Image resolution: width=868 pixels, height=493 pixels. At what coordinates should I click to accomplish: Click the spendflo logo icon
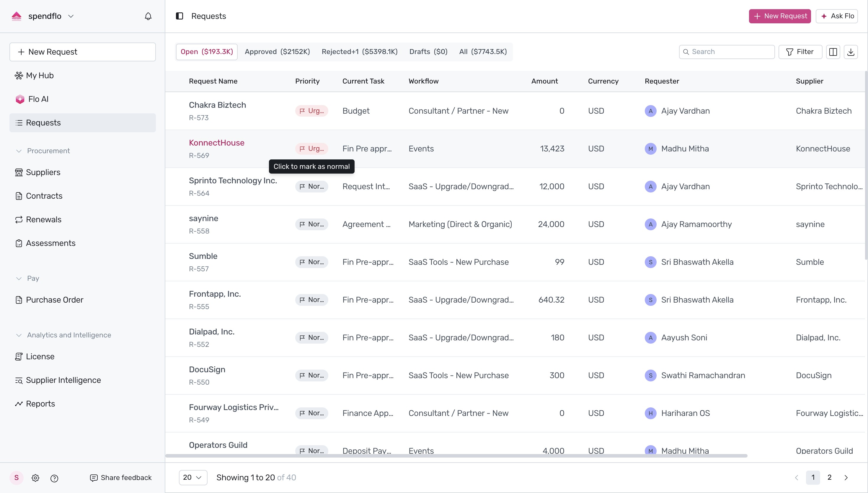pos(16,16)
